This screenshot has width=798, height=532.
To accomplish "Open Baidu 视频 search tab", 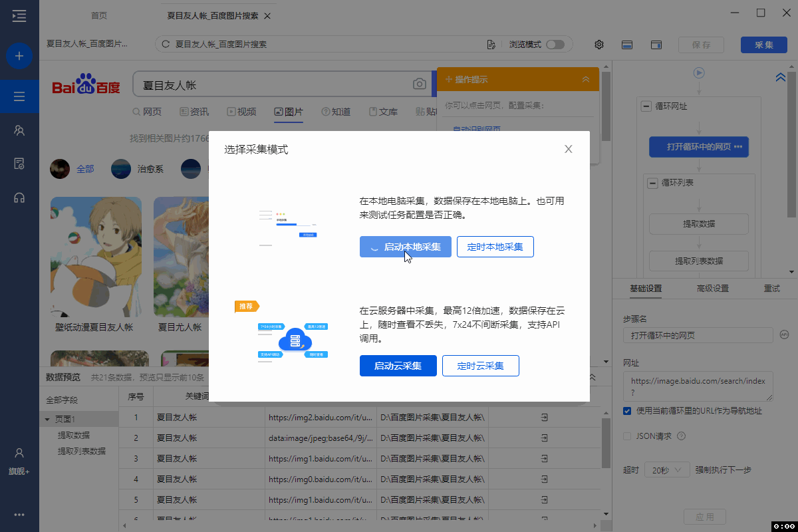I will point(241,112).
